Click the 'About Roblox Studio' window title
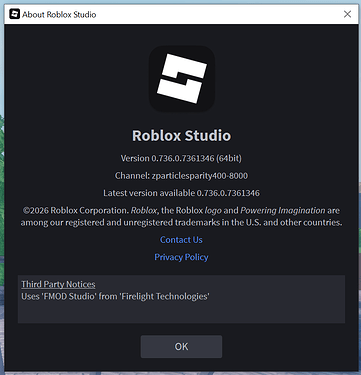Image resolution: width=361 pixels, height=375 pixels. tap(59, 15)
